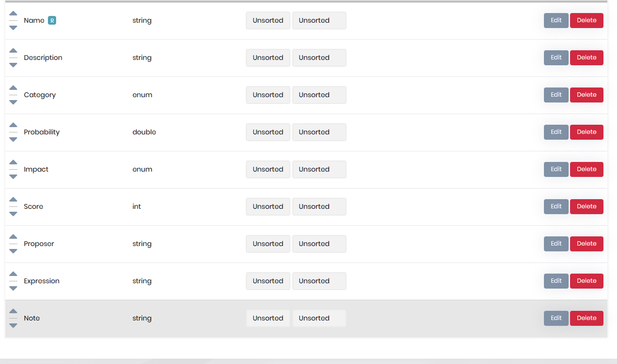Edit the Note field
Viewport: 617px width, 364px height.
coord(556,318)
